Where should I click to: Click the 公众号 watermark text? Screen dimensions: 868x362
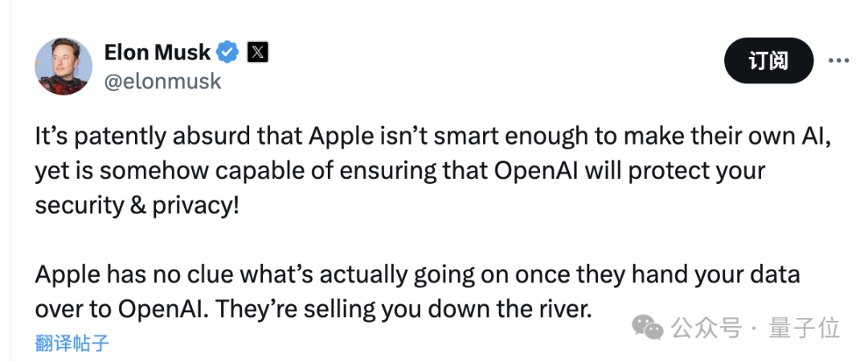click(706, 327)
